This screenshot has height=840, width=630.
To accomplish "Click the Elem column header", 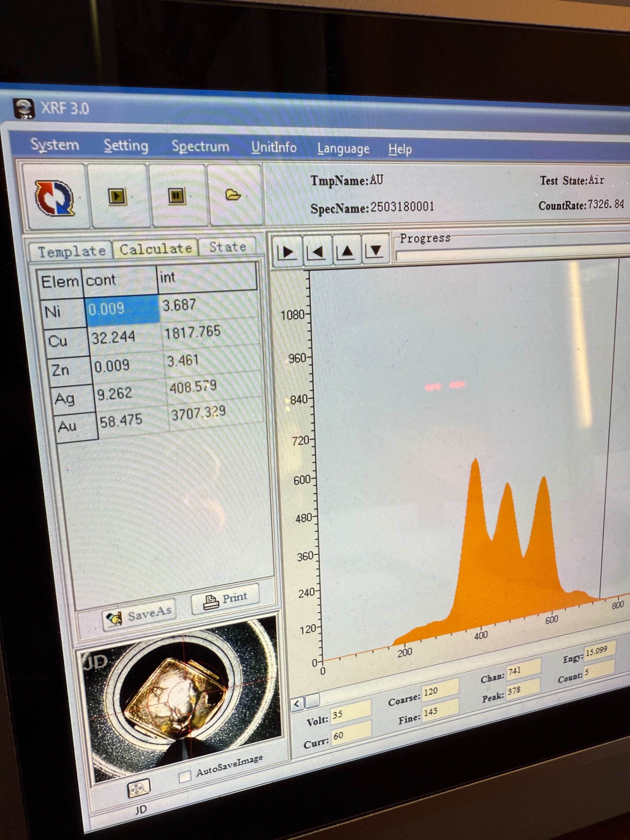I will pyautogui.click(x=60, y=282).
